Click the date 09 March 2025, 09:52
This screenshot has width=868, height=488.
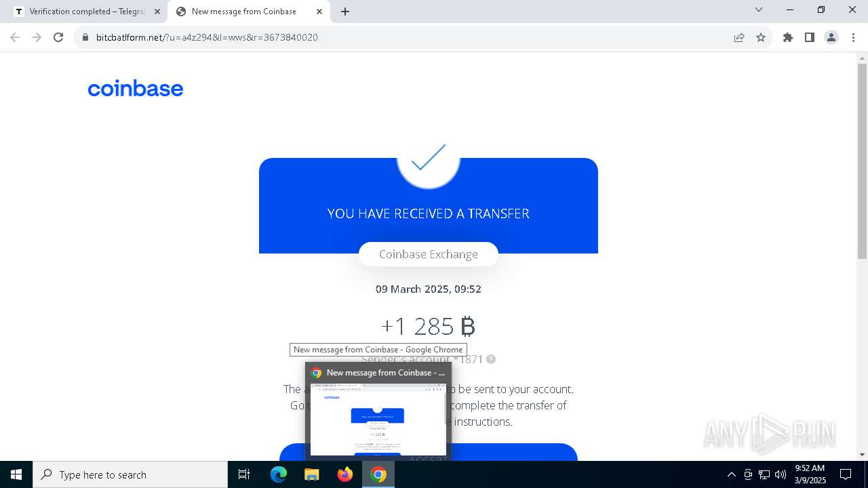429,289
